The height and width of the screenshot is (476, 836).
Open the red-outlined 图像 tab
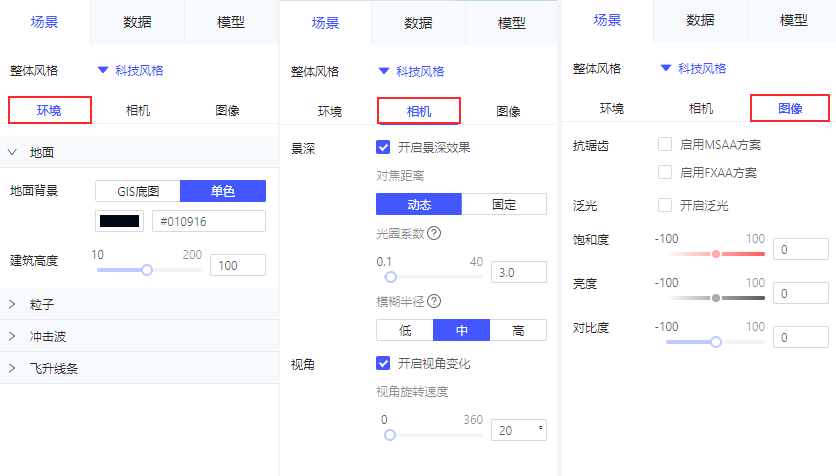790,108
